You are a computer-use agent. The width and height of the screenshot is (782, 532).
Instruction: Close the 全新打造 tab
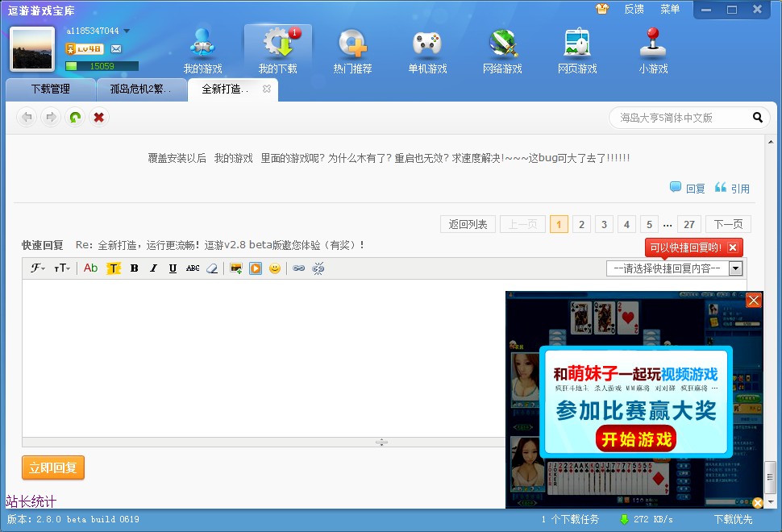click(x=267, y=89)
